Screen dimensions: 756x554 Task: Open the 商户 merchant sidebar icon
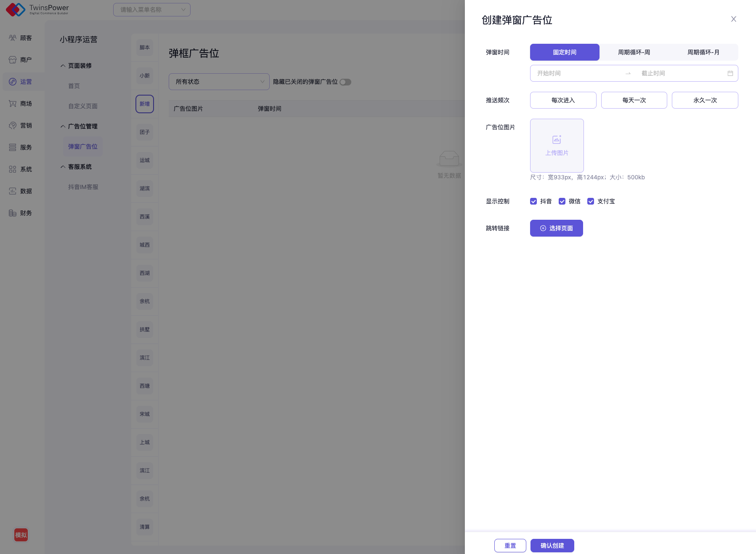pos(13,60)
